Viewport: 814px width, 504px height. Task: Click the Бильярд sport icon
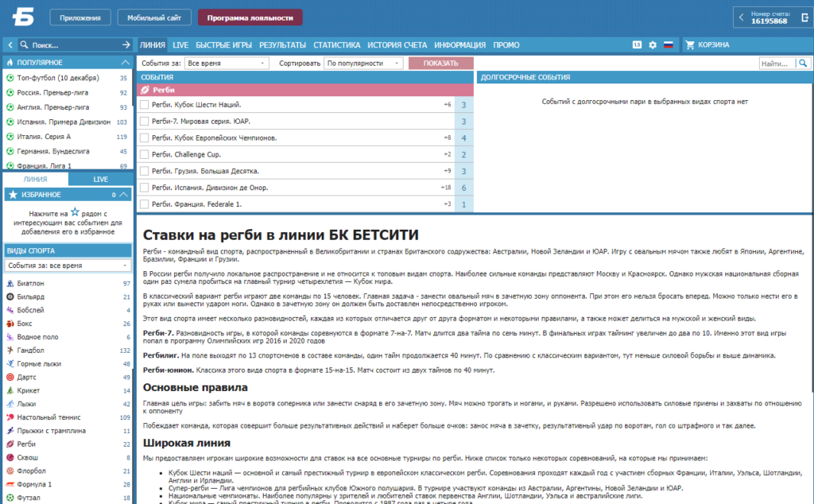click(10, 297)
